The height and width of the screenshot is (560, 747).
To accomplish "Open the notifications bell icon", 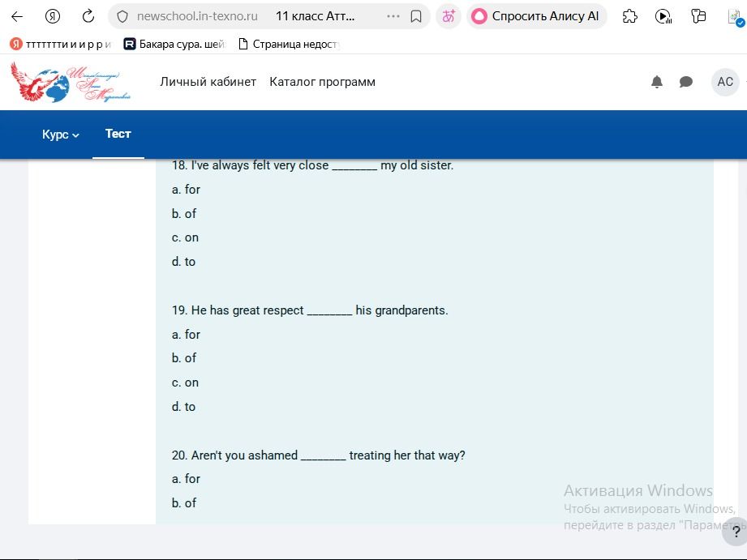I will pos(656,82).
